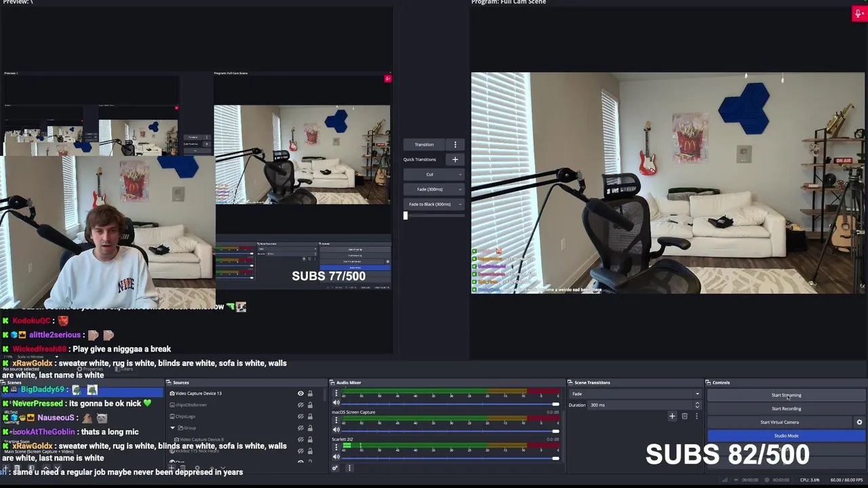This screenshot has height=488, width=868.
Task: Click the 'Program: Full Cam Scene' label
Action: click(509, 3)
